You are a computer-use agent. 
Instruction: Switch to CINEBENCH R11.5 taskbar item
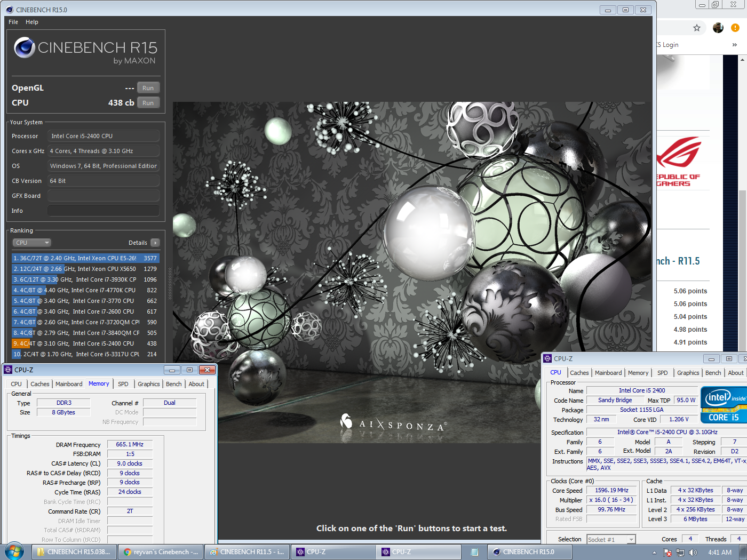[x=247, y=552]
